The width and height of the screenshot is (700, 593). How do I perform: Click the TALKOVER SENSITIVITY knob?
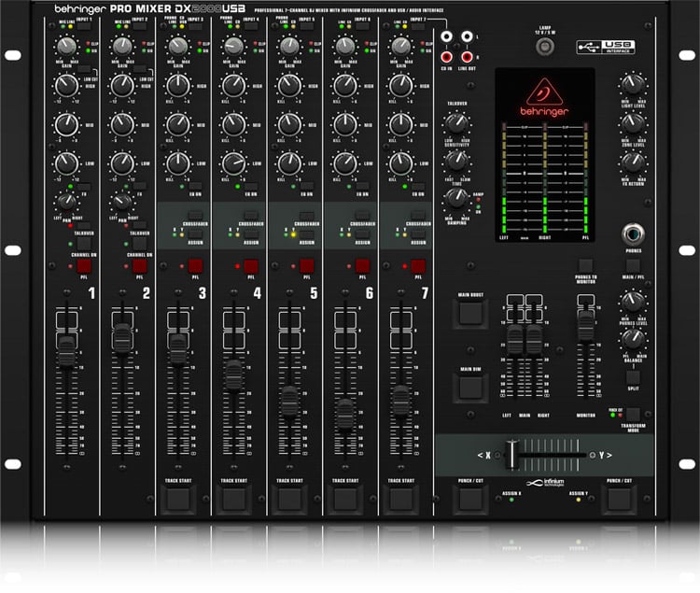coord(456,124)
